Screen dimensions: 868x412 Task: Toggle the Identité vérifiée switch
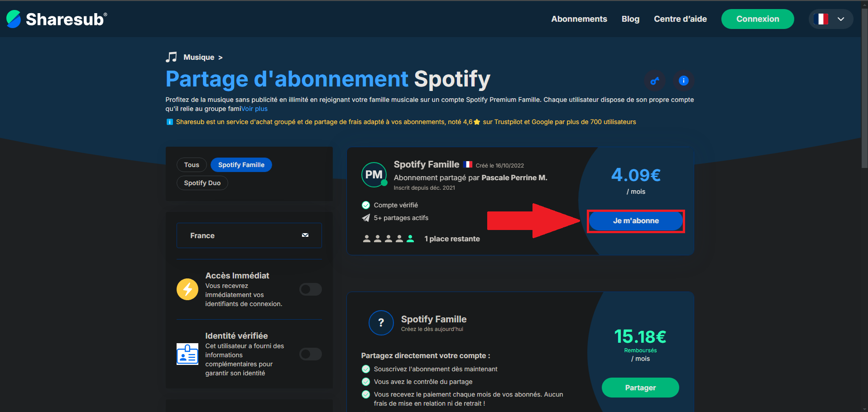tap(311, 354)
